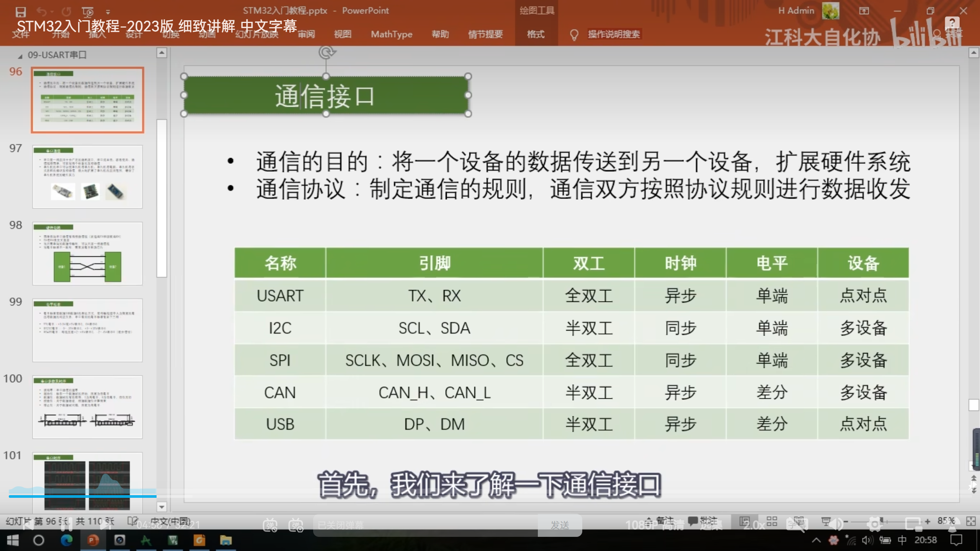Open Customize Quick Access Toolbar dropdown
The width and height of the screenshot is (980, 551).
[108, 12]
